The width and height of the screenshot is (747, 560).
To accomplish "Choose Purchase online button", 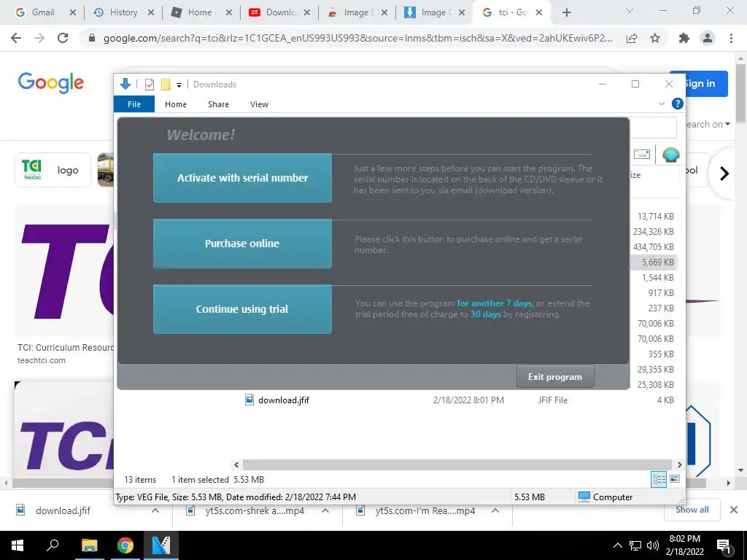I will [242, 244].
